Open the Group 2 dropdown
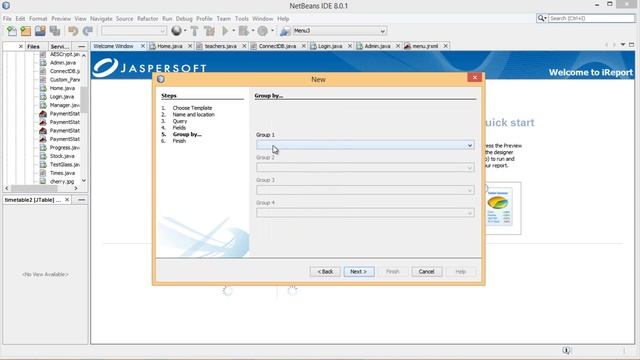The image size is (640, 360). pyautogui.click(x=365, y=168)
